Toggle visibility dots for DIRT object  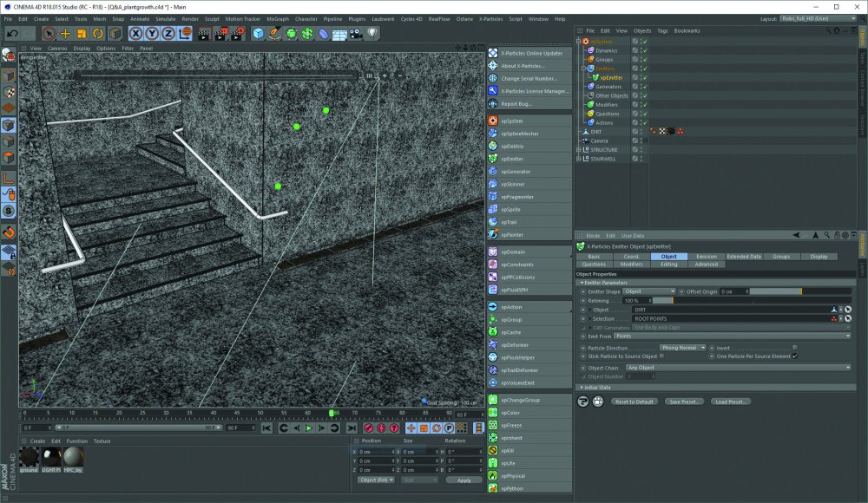click(641, 132)
